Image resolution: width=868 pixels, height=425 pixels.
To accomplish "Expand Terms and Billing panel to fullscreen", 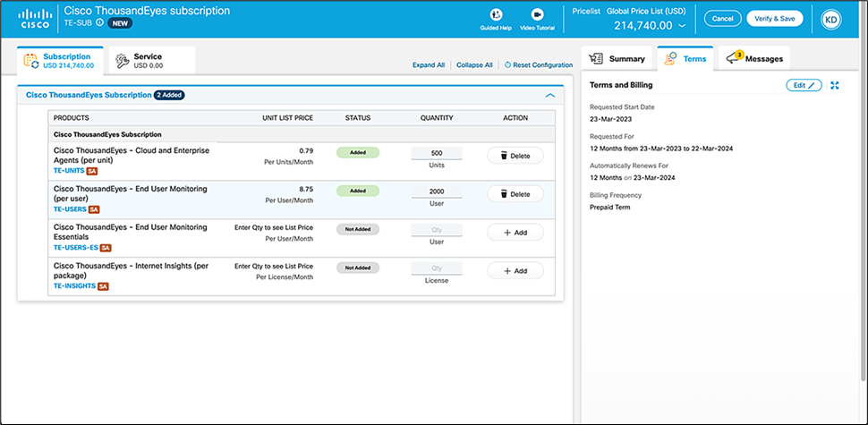I will pos(835,85).
